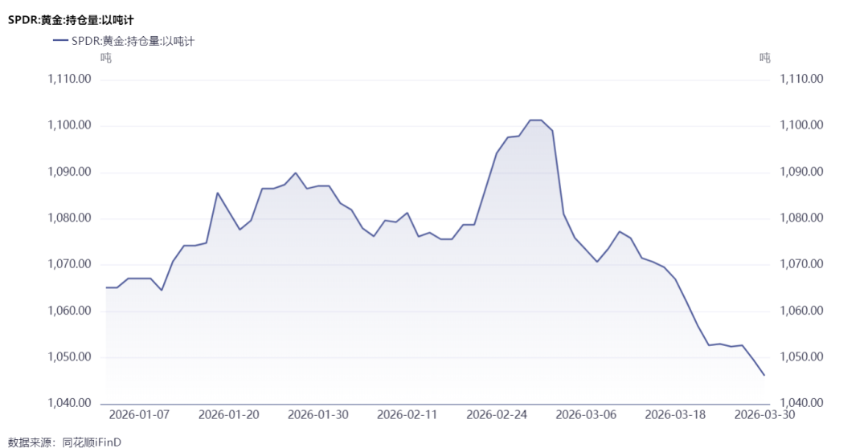Click the data source label 同花顺iFinD
Image resolution: width=868 pixels, height=448 pixels.
pos(92,442)
